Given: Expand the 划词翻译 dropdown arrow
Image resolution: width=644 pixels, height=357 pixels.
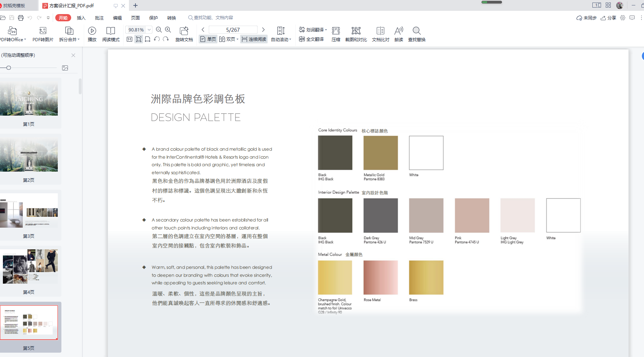Looking at the screenshot, I should tap(326, 30).
